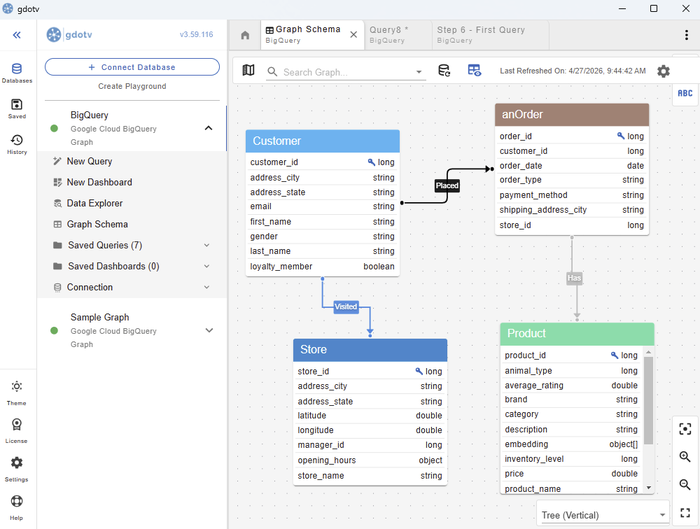Collapse the sidebar with double-chevron icon
This screenshot has height=529, width=700.
pos(17,35)
